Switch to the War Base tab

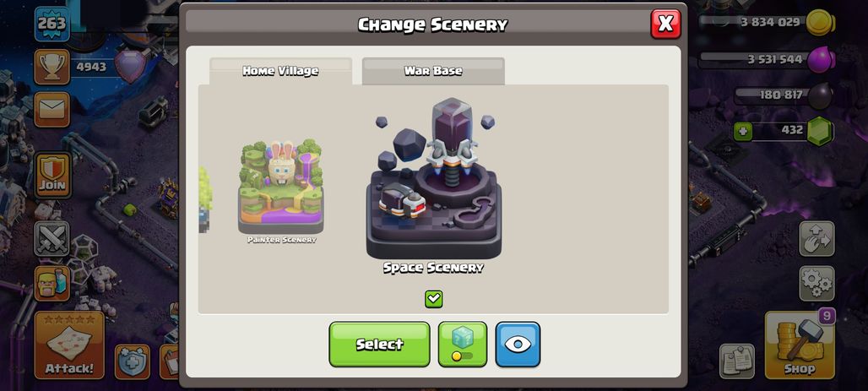point(433,71)
